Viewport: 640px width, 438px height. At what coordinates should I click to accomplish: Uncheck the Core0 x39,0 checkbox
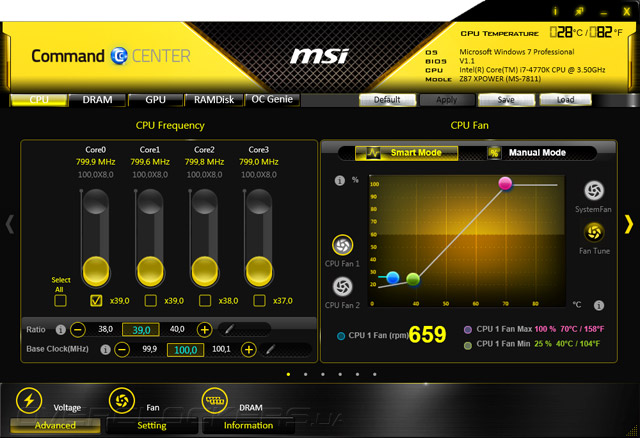click(x=96, y=301)
